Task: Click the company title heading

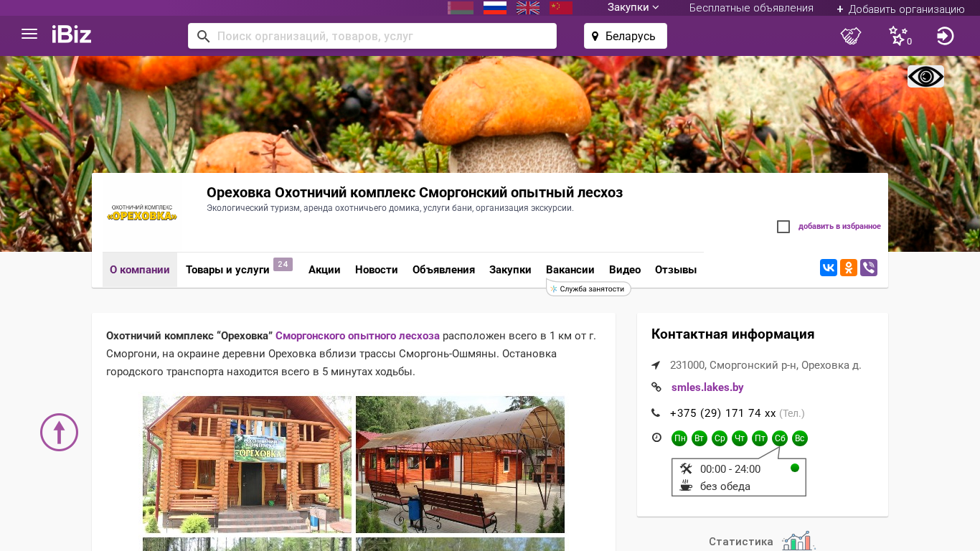Action: pos(415,193)
